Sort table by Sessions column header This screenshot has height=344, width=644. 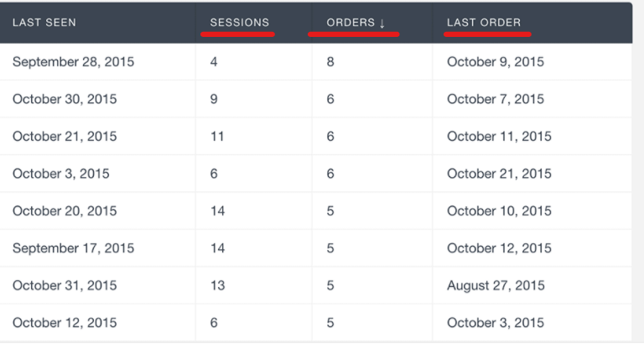click(x=240, y=23)
